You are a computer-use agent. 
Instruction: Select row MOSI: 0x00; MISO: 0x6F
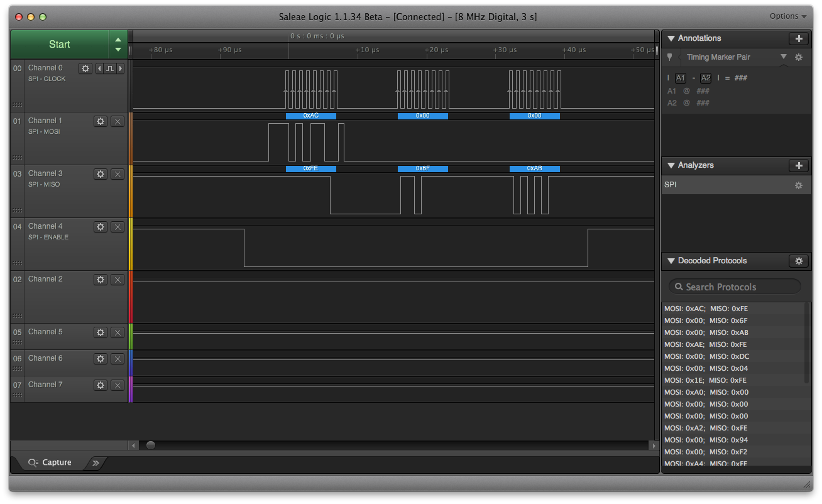pos(733,320)
